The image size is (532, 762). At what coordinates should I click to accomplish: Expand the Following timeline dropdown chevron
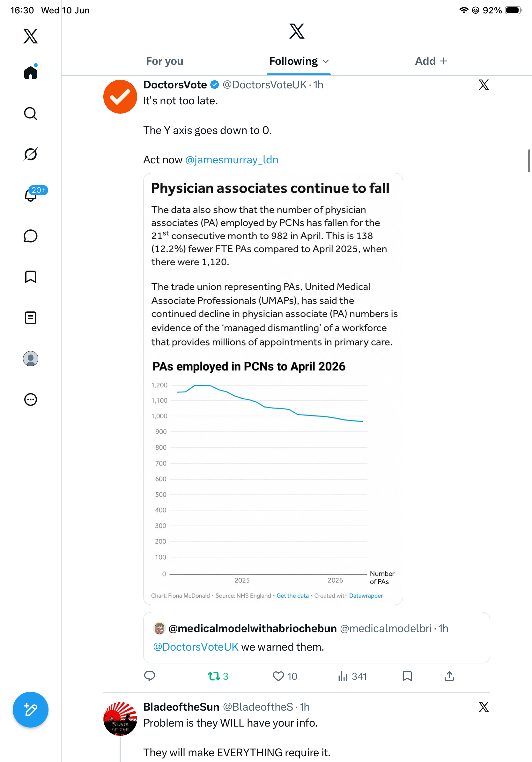[326, 61]
